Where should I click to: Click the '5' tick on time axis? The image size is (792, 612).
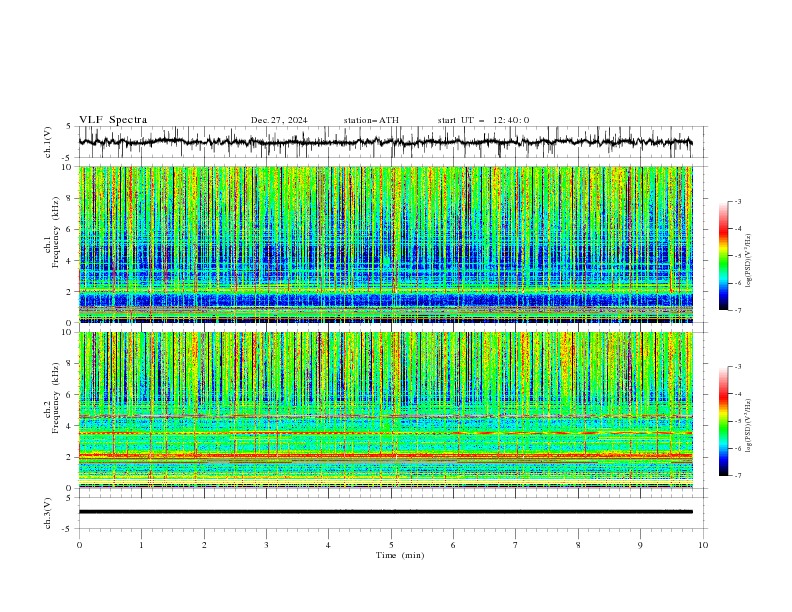coord(391,545)
